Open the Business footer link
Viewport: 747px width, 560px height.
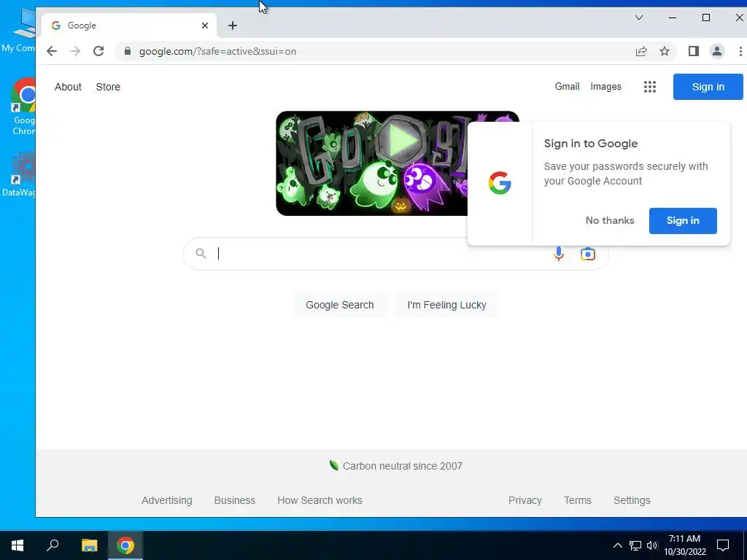point(235,500)
